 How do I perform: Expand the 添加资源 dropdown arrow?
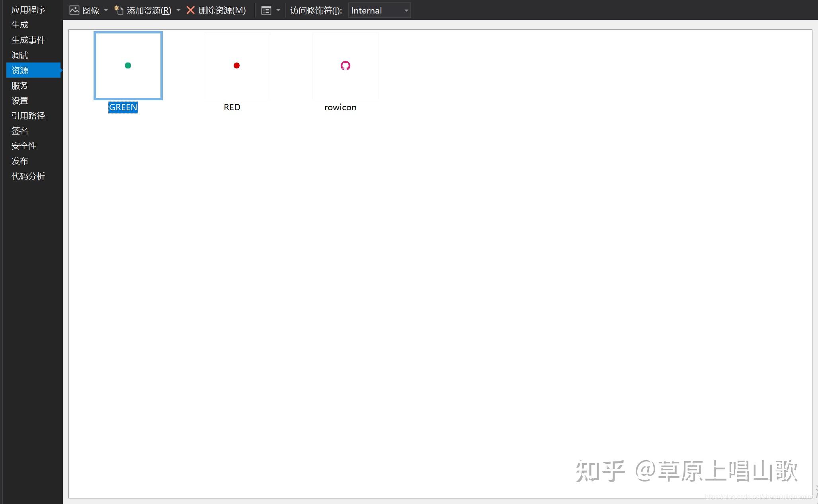pyautogui.click(x=178, y=10)
